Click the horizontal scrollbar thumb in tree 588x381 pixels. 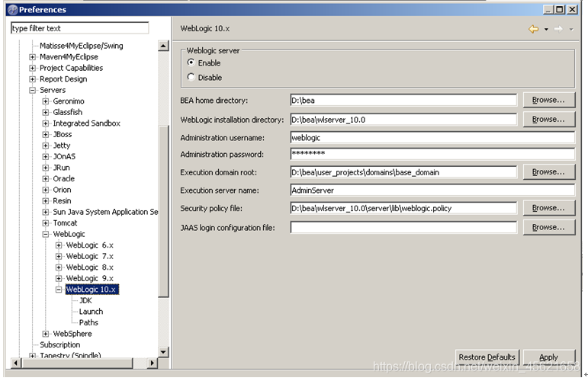pos(77,363)
